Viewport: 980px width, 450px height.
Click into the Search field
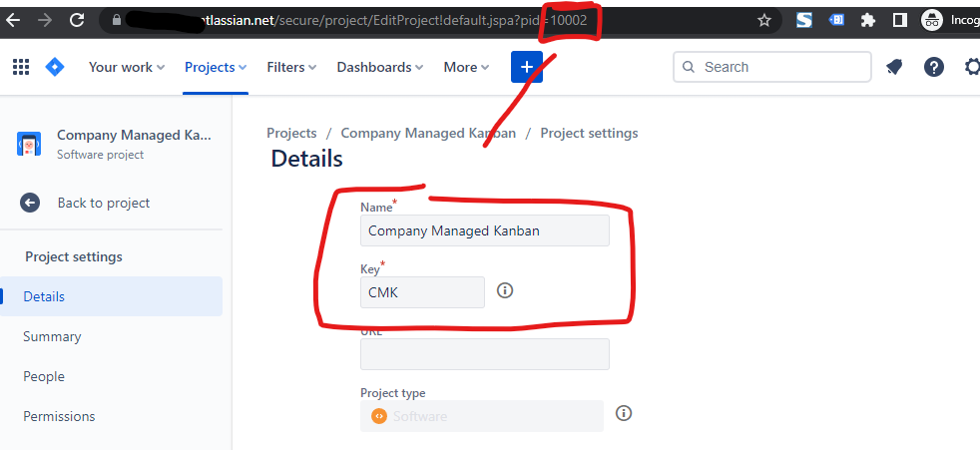tap(772, 67)
